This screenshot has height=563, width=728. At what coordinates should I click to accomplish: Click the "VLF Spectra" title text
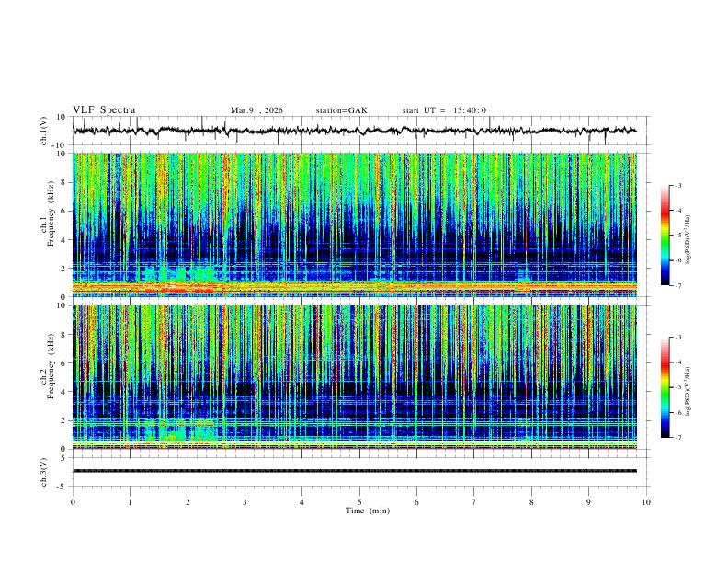coord(104,110)
